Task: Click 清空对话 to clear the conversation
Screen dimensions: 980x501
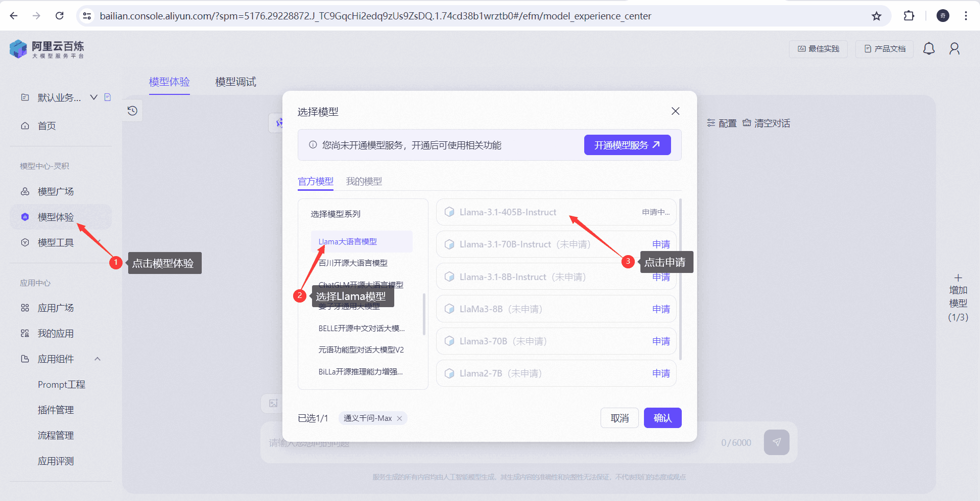Action: (766, 123)
